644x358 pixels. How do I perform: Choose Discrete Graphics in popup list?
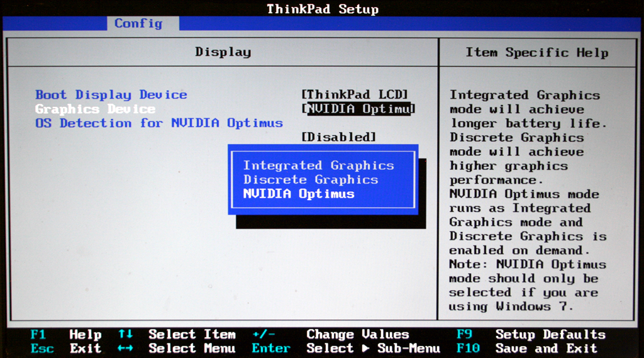311,179
